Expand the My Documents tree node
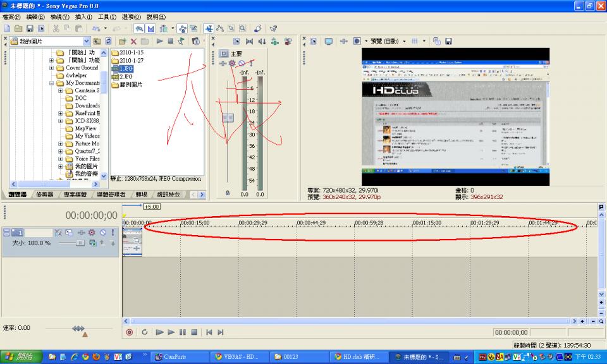The width and height of the screenshot is (607, 364). [51, 83]
